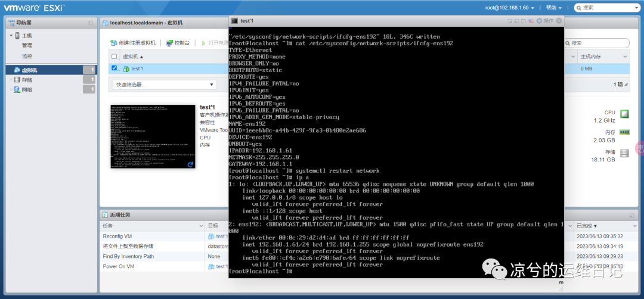Open 监控 under 主机
This screenshot has width=644, height=299.
27,56
